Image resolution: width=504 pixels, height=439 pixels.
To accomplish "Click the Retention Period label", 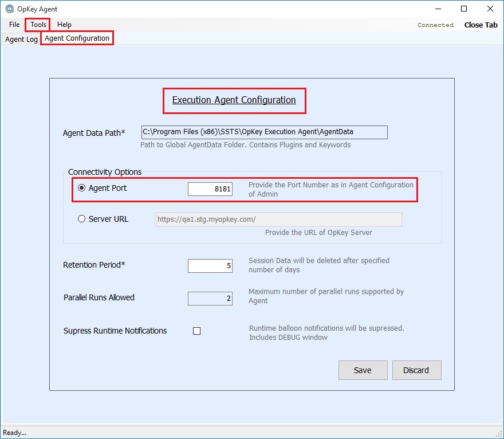I will point(94,265).
